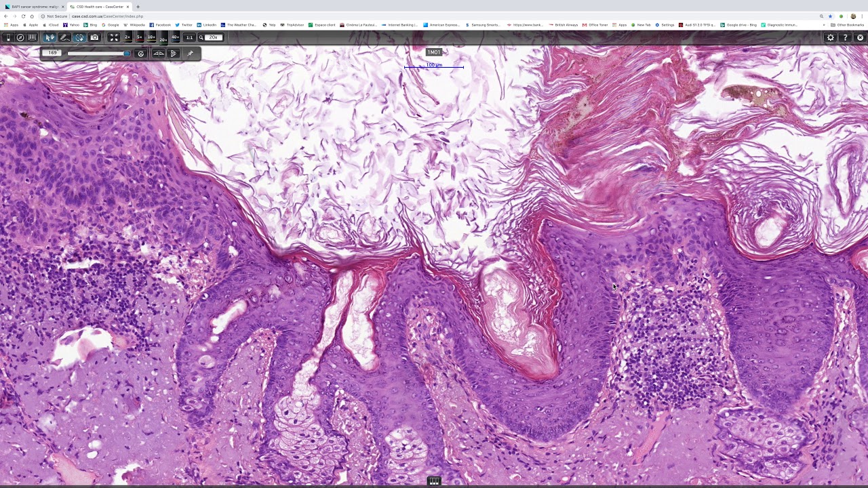This screenshot has width=868, height=488.
Task: Open the Audi S1 2.0 TFSI bookmark
Action: [x=697, y=25]
